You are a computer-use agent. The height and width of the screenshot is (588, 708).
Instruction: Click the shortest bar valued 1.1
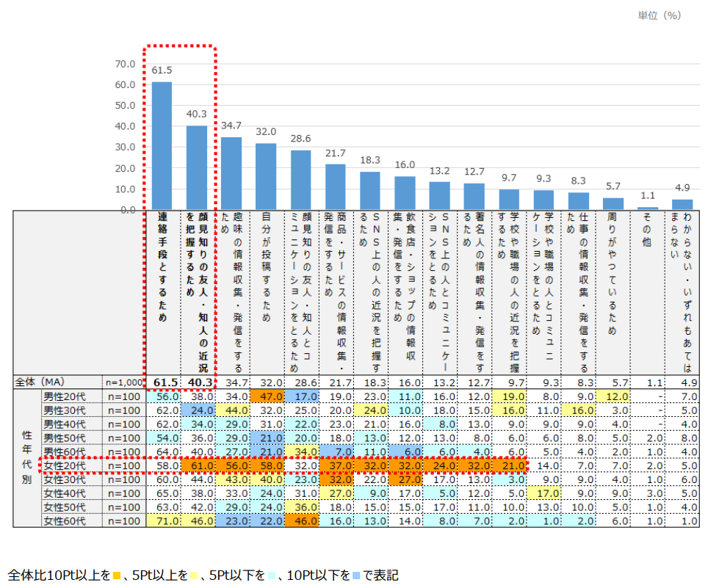pyautogui.click(x=648, y=208)
